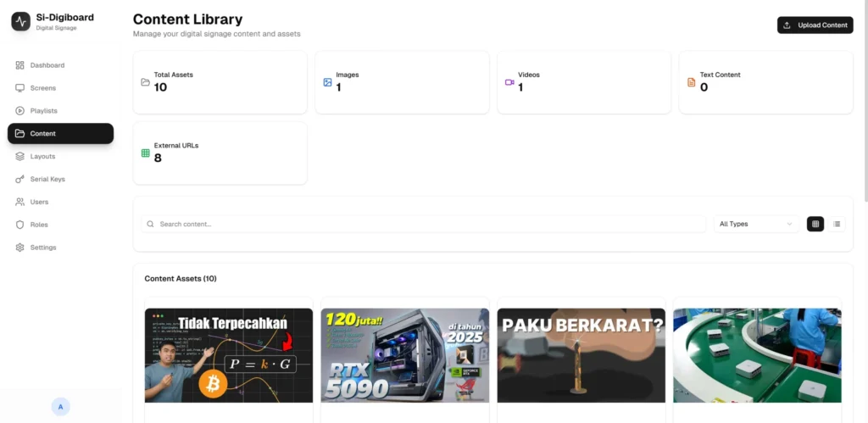
Task: Click the Videos camera icon
Action: [509, 82]
